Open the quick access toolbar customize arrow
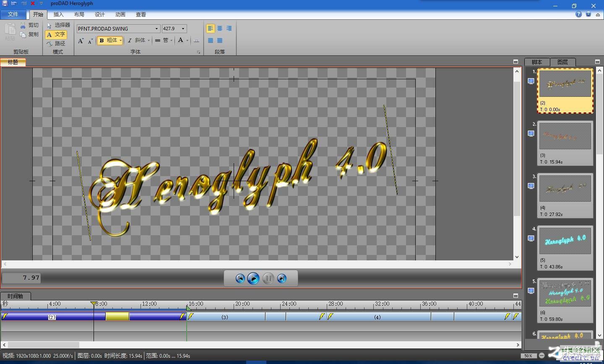The image size is (604, 364). click(x=41, y=3)
